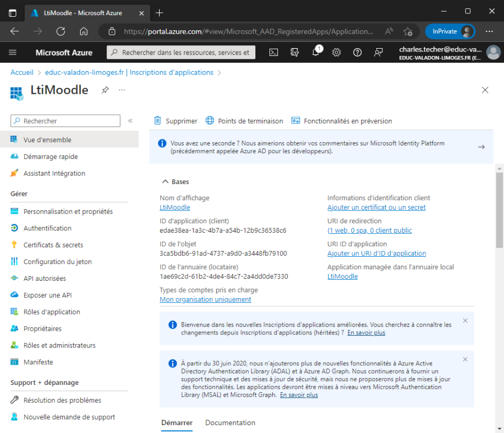Click the Accueil breadcrumb
The height and width of the screenshot is (433, 504).
tap(22, 72)
